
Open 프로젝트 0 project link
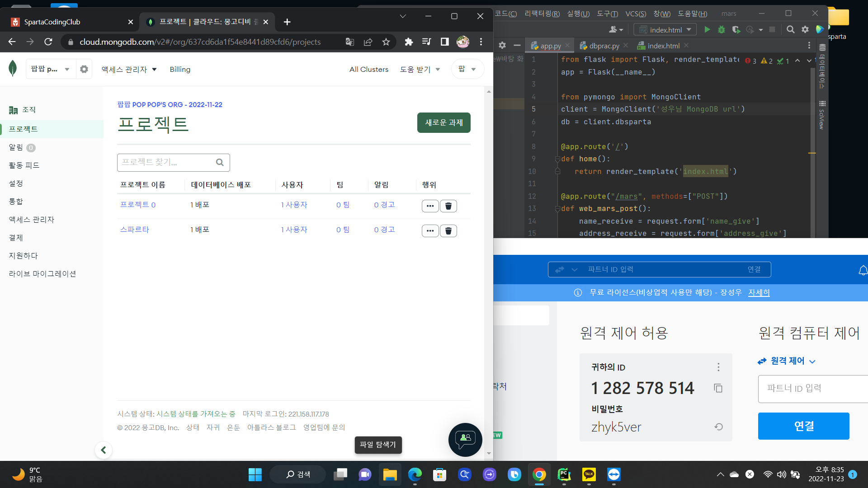pos(138,205)
